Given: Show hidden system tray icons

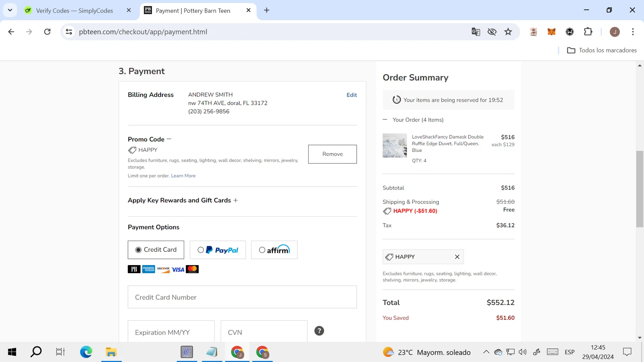Looking at the screenshot, I should [x=486, y=352].
